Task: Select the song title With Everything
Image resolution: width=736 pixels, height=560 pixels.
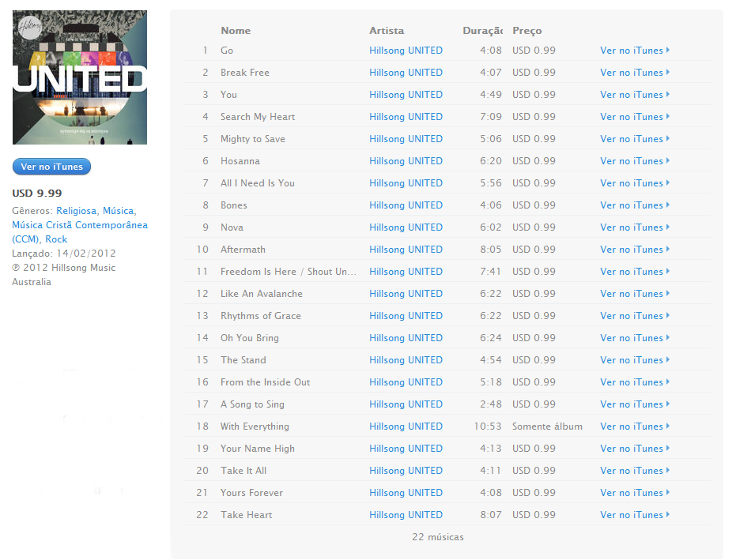Action: 255,427
